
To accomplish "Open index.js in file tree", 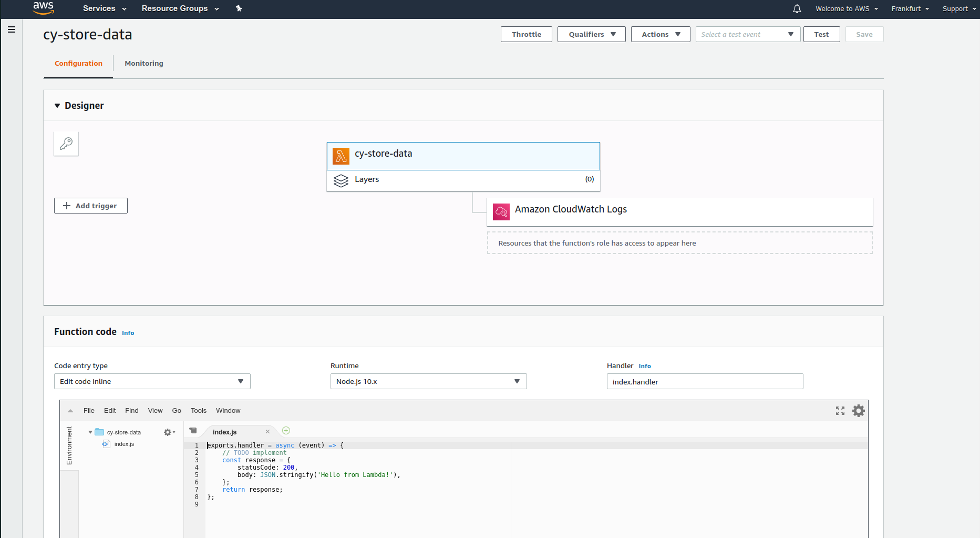I will tap(124, 444).
